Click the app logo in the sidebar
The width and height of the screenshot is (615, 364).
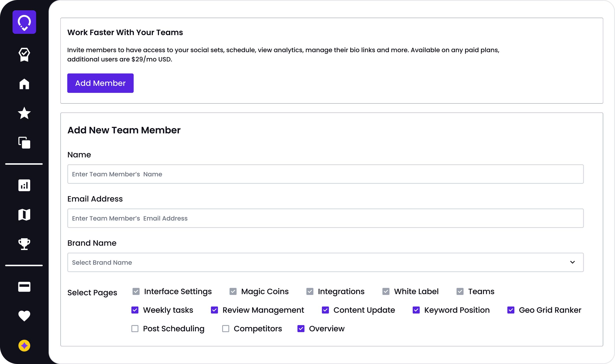pyautogui.click(x=24, y=22)
